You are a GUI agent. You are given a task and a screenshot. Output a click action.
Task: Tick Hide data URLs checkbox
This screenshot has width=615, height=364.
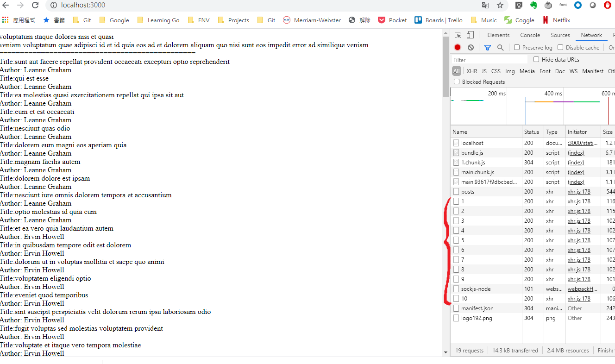tap(536, 59)
